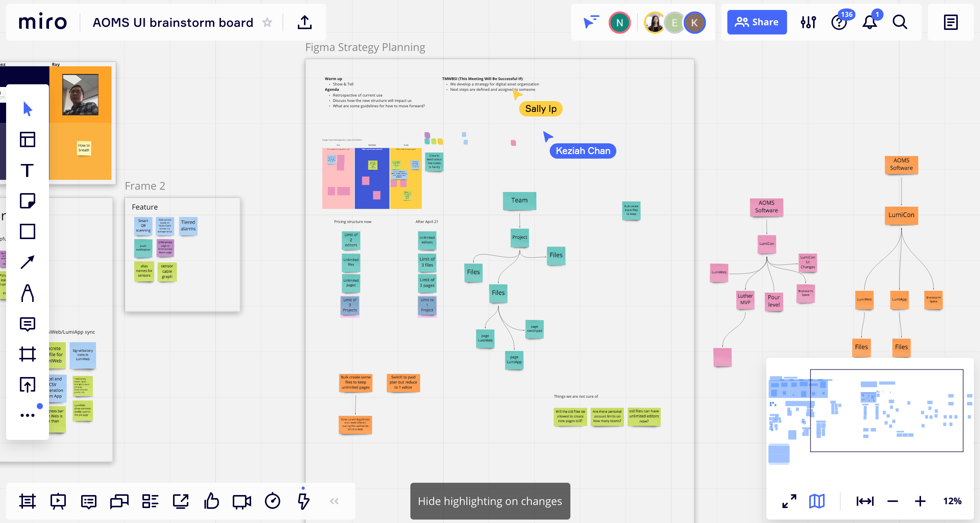Select the Text tool
The width and height of the screenshot is (980, 523).
28,170
